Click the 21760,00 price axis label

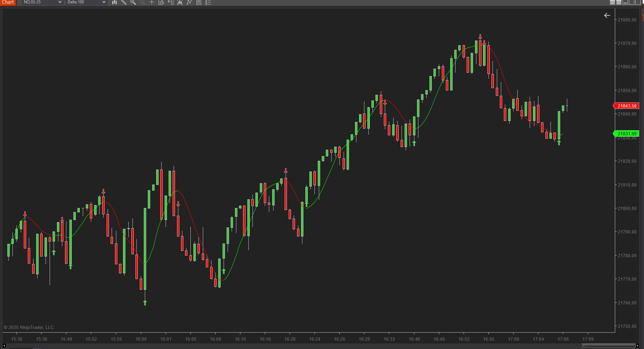tap(627, 303)
